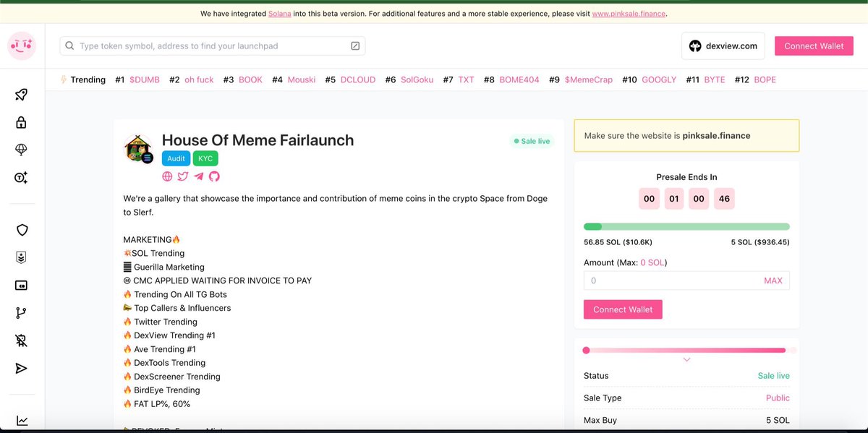
Task: Click the Audit badge
Action: click(176, 158)
